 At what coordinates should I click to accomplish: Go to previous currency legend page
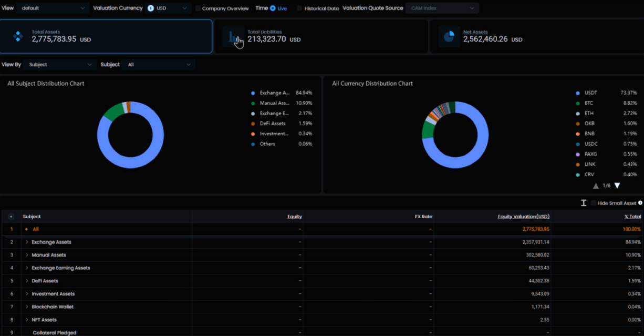tap(596, 186)
